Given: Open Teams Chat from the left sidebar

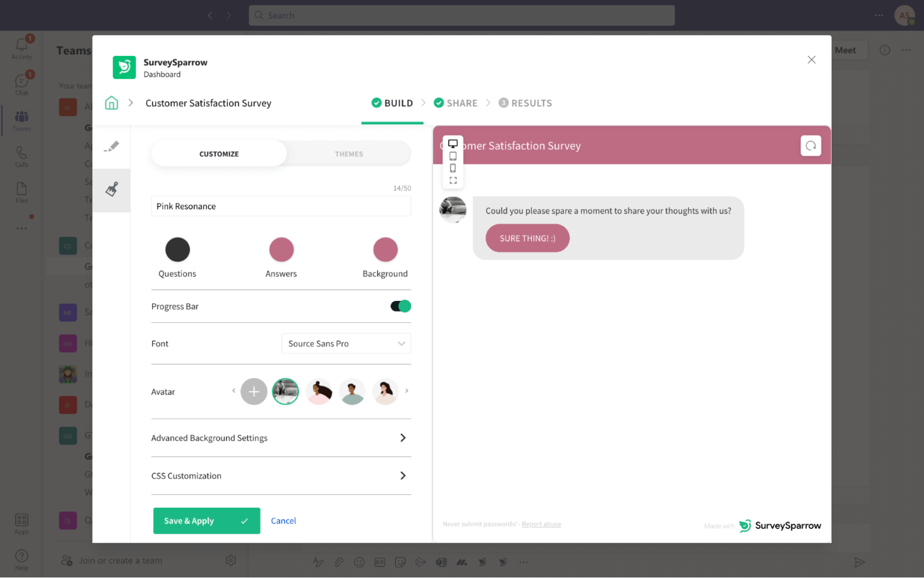Looking at the screenshot, I should pos(21,83).
